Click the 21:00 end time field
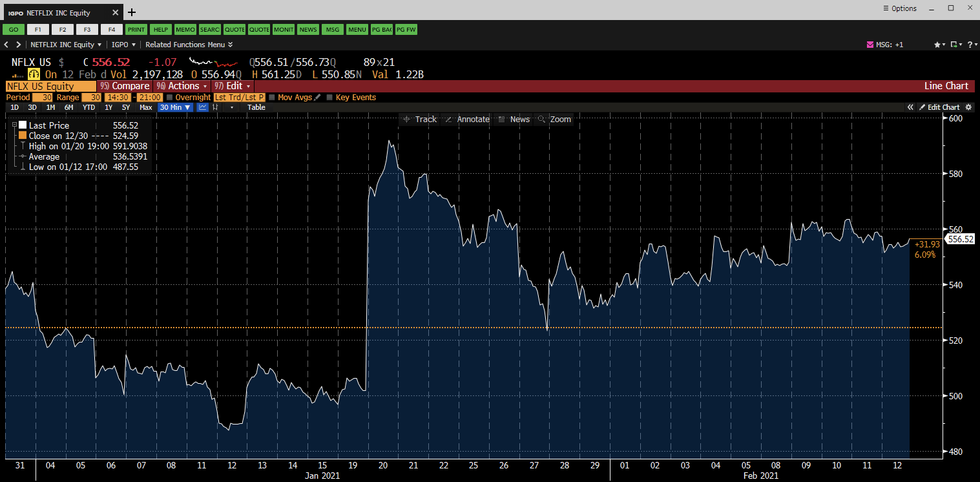This screenshot has height=482, width=980. 149,97
